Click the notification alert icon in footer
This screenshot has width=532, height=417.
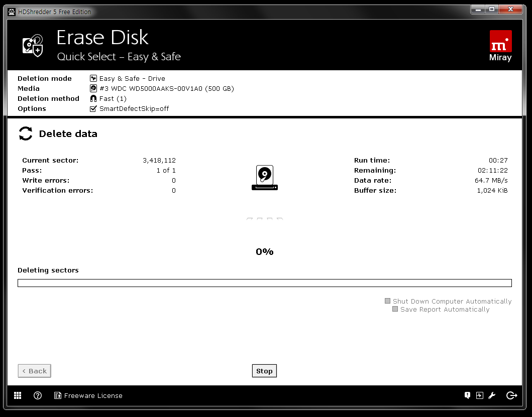pyautogui.click(x=467, y=395)
